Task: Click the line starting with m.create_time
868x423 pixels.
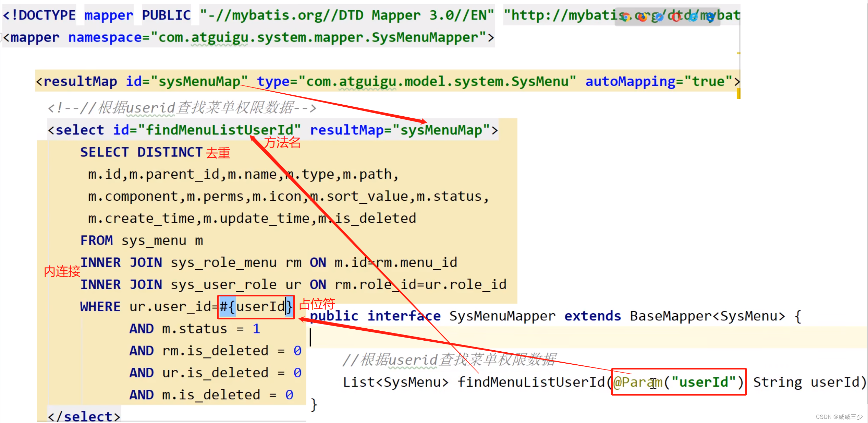Action: point(252,218)
